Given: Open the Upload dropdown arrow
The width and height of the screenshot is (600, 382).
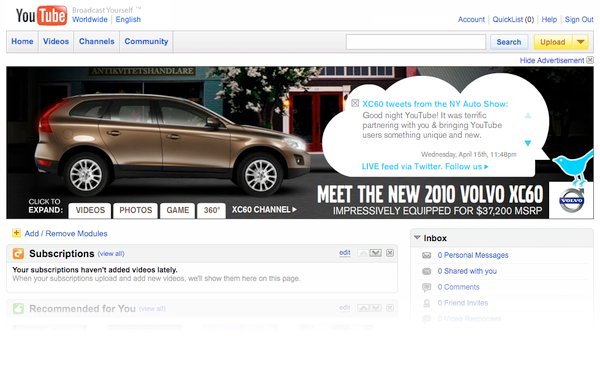Looking at the screenshot, I should [580, 42].
